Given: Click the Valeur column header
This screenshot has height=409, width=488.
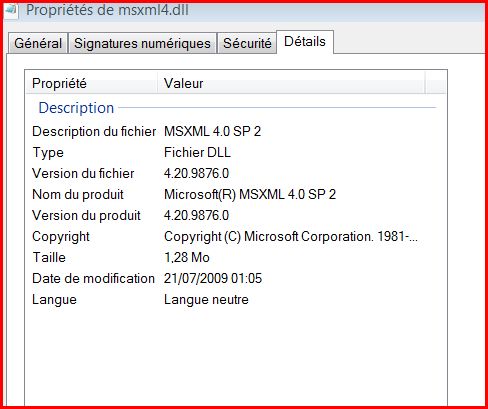Looking at the screenshot, I should [x=292, y=83].
